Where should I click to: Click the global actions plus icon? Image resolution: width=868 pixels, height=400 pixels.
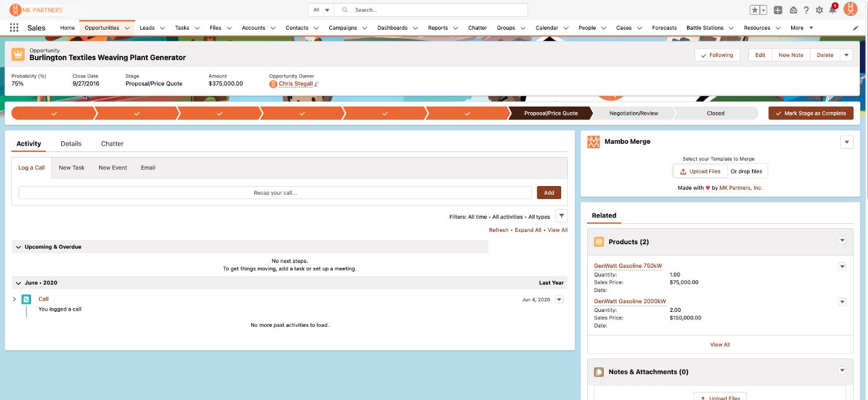[777, 10]
